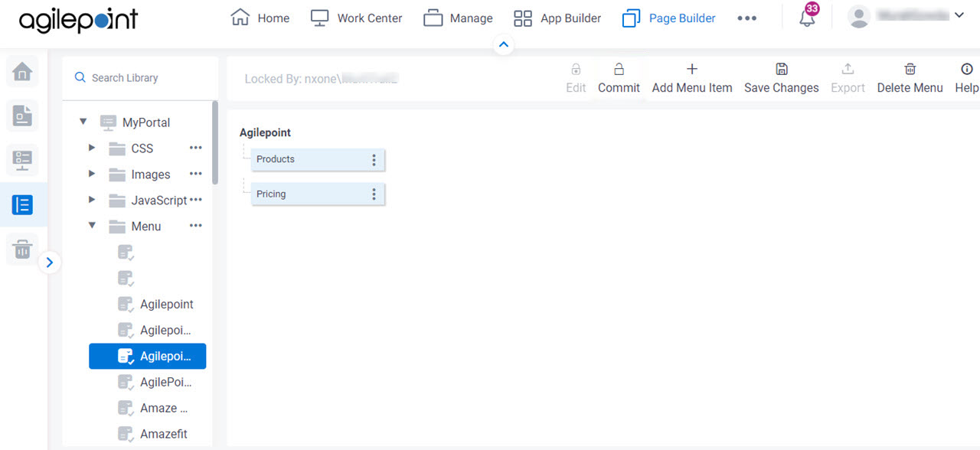Screen dimensions: 980x450
Task: Open the Home tab in top navigation
Action: coord(260,18)
